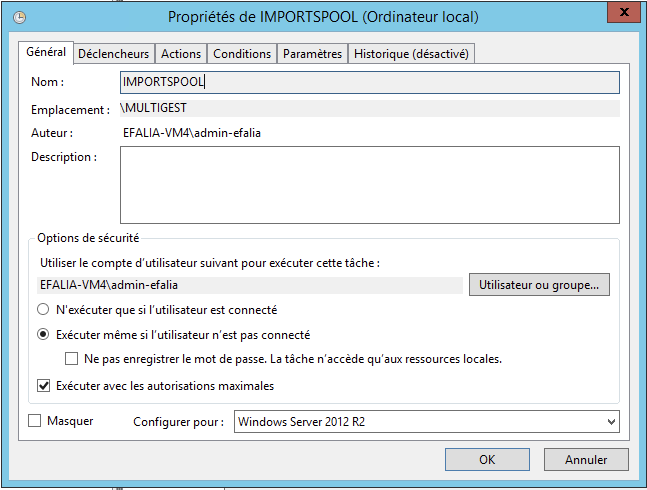Open the Déclencheurs tab

(x=113, y=54)
